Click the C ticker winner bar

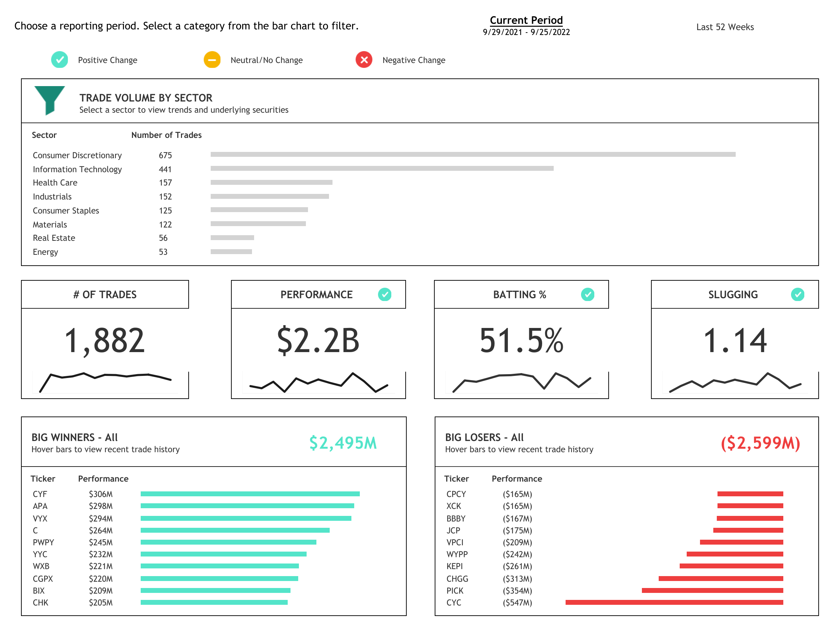[x=235, y=530]
